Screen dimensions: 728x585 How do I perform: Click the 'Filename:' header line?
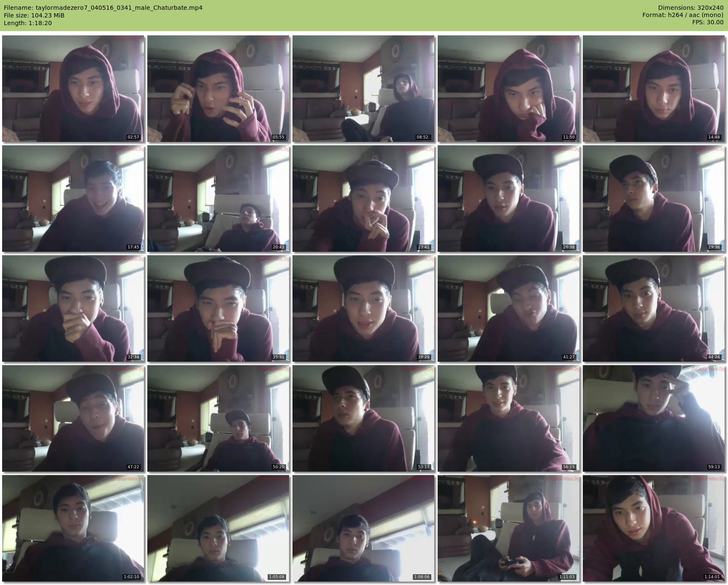(103, 8)
